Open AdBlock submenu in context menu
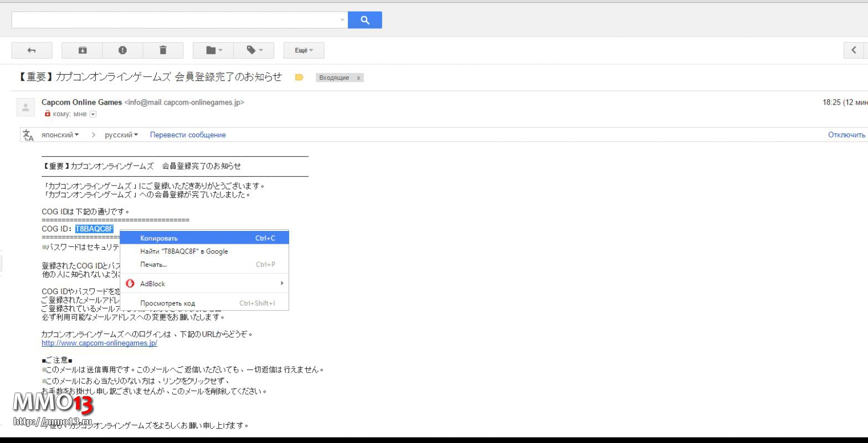Viewport: 868px width, 443px height. pos(204,284)
